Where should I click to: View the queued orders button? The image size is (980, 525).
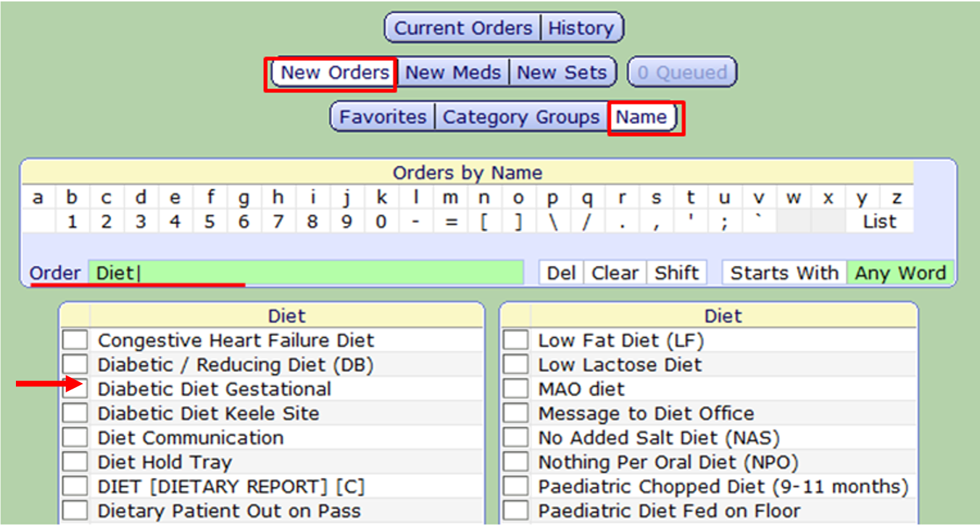[x=682, y=72]
